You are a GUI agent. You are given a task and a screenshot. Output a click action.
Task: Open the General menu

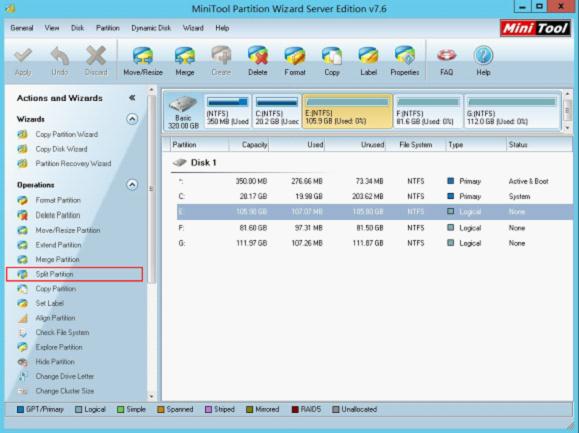click(22, 28)
